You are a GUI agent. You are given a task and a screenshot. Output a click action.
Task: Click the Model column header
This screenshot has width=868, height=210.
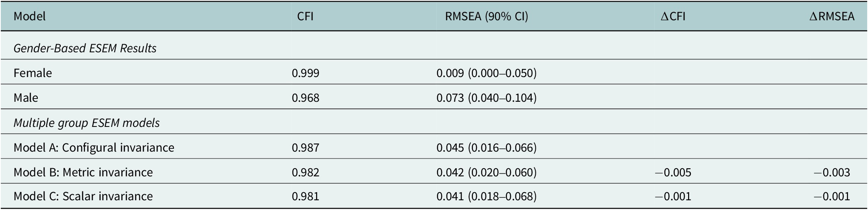[30, 16]
